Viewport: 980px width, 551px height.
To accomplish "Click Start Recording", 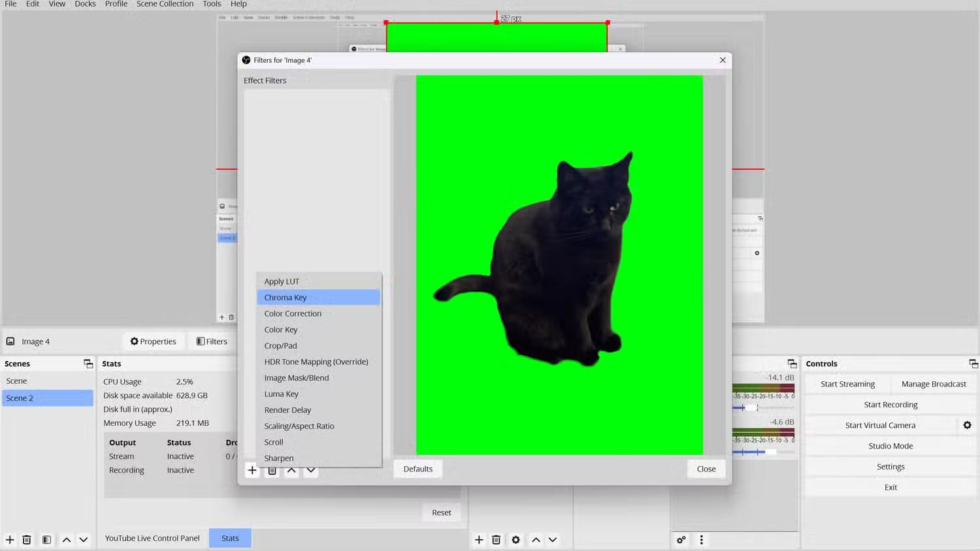I will pyautogui.click(x=890, y=405).
